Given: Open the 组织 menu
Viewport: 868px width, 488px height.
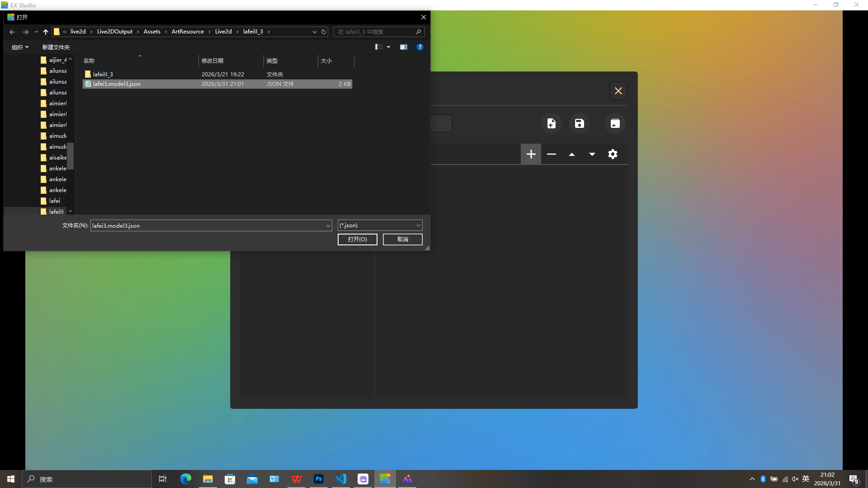Looking at the screenshot, I should click(x=20, y=47).
